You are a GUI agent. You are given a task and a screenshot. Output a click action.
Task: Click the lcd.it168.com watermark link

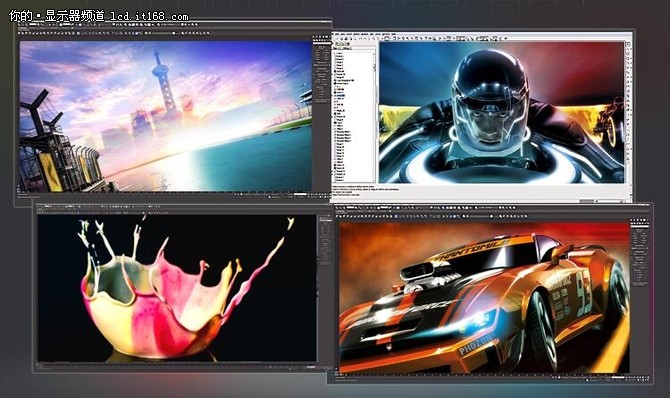149,17
